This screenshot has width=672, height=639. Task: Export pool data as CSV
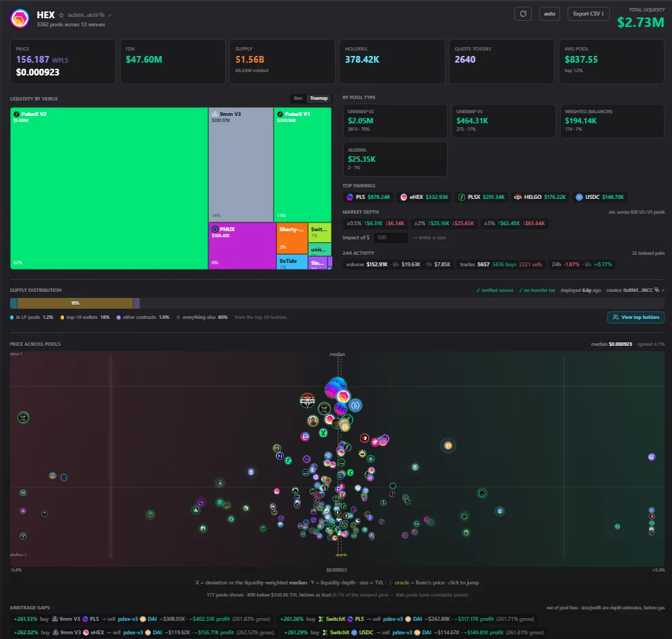(x=588, y=13)
